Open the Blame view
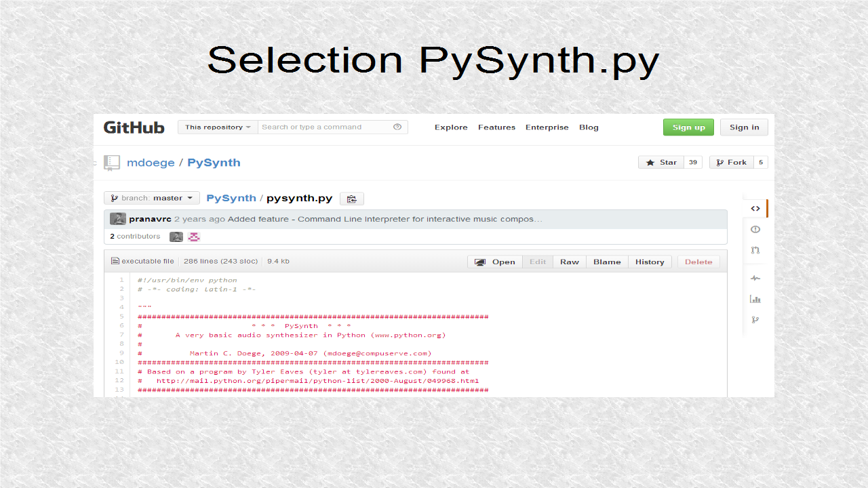 click(607, 262)
